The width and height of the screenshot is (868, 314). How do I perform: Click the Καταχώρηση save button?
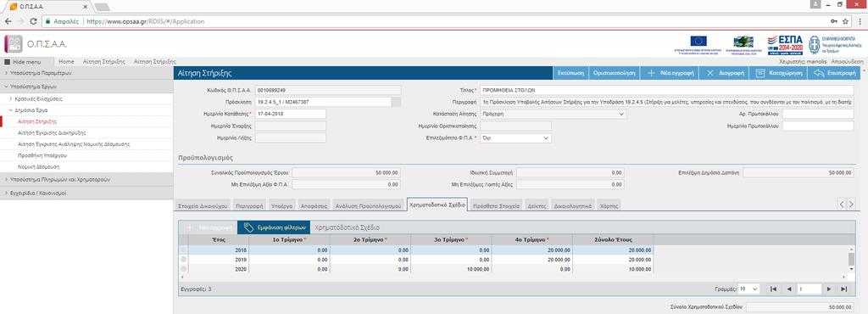click(778, 73)
